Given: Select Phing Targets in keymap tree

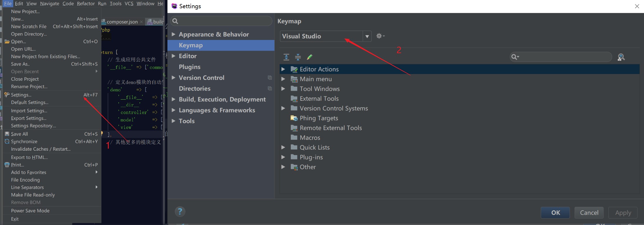Looking at the screenshot, I should coord(318,118).
